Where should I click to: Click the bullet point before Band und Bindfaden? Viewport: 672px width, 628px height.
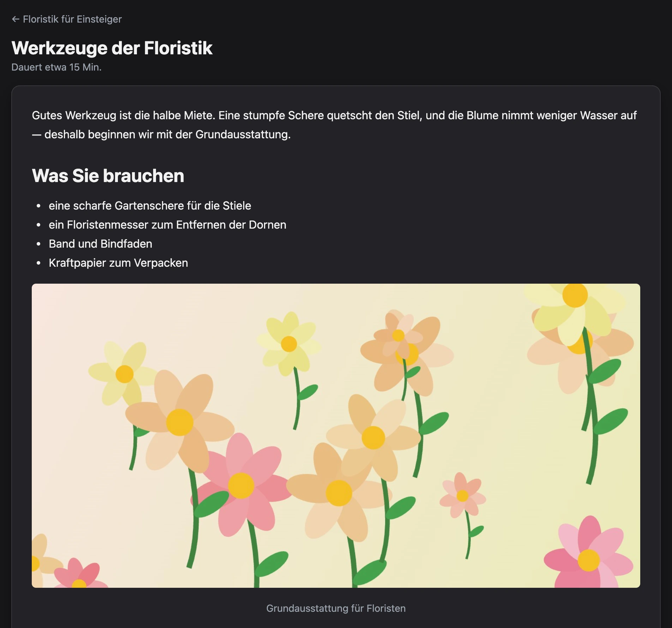38,244
